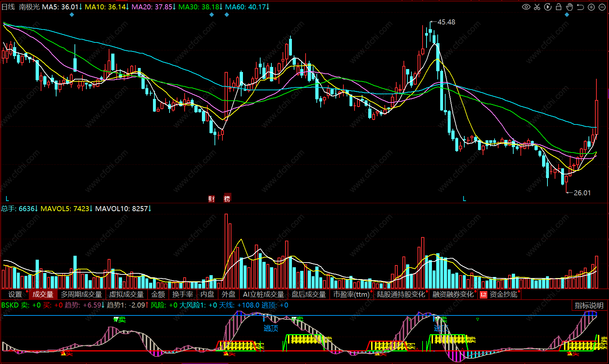
Task: Click the MA20: 37.85 label
Action: [154, 7]
